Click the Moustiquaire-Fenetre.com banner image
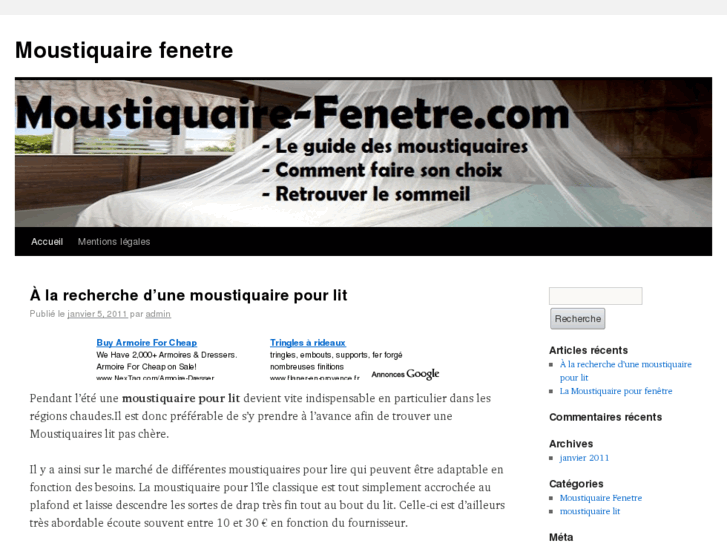The height and width of the screenshot is (545, 727). click(363, 152)
